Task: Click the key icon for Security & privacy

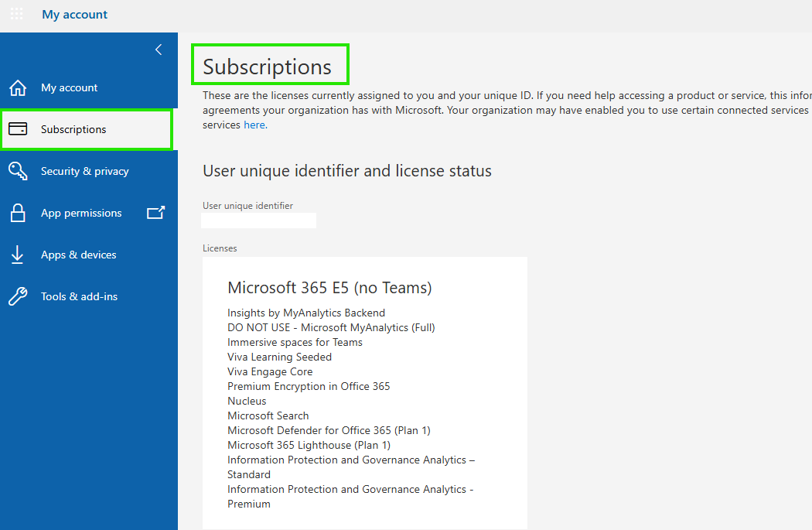Action: pyautogui.click(x=18, y=171)
